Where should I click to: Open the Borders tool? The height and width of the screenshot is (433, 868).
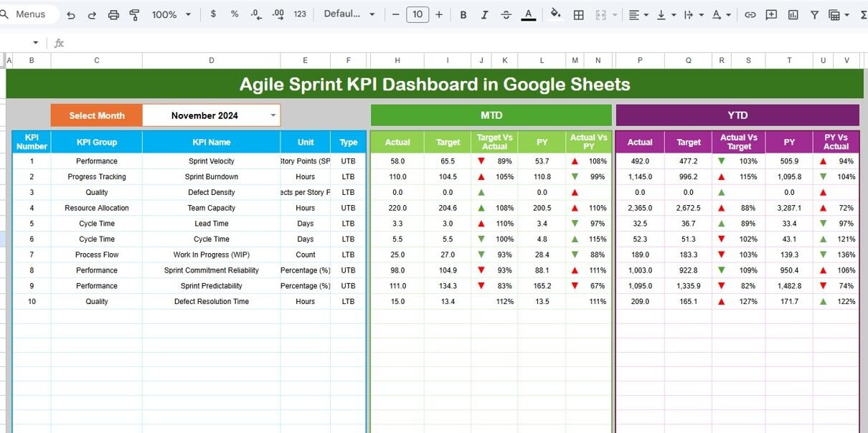[578, 14]
